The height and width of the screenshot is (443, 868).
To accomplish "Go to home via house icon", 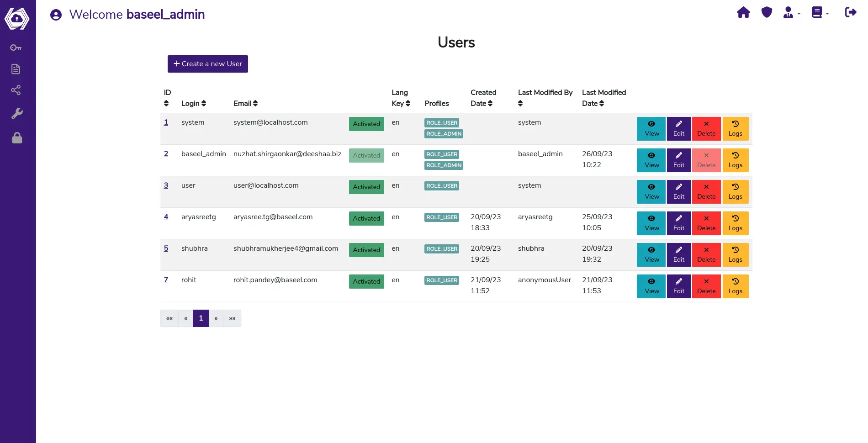I will pos(743,13).
